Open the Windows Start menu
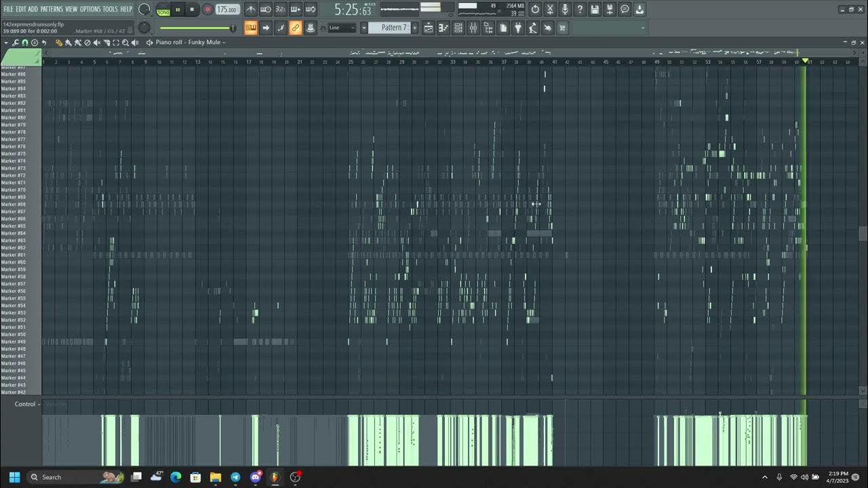This screenshot has width=868, height=488. pyautogui.click(x=14, y=477)
